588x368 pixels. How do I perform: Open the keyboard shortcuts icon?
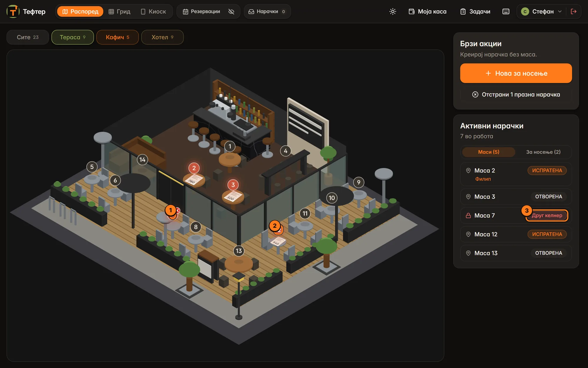506,11
